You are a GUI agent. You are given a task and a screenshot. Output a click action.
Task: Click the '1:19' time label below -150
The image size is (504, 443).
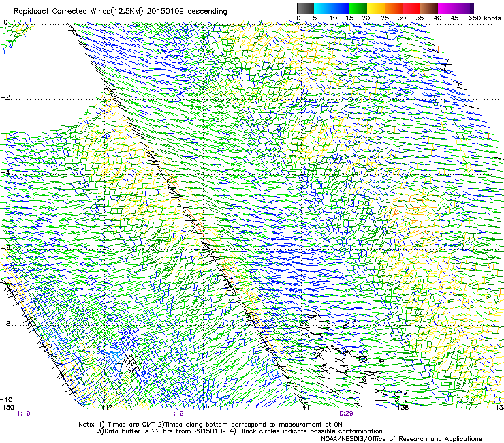(23, 414)
